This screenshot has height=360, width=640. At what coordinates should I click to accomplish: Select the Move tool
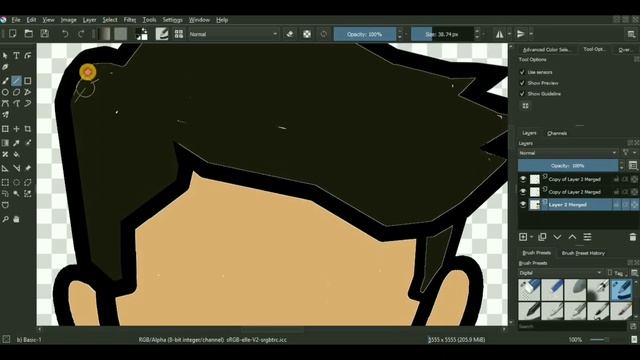tap(16, 129)
